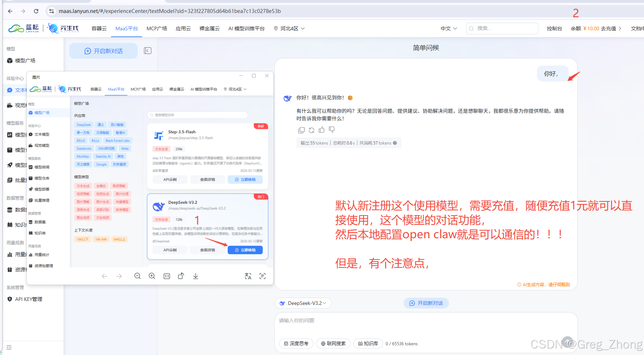The image size is (644, 355).
Task: Toggle 联网搜索 web search
Action: (333, 343)
